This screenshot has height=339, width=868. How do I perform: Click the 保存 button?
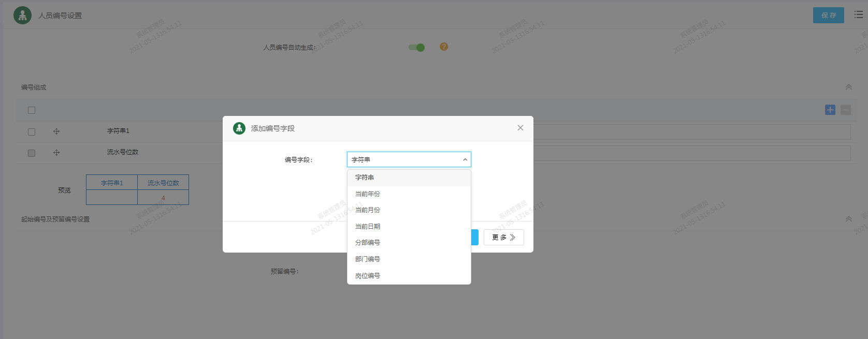(828, 16)
